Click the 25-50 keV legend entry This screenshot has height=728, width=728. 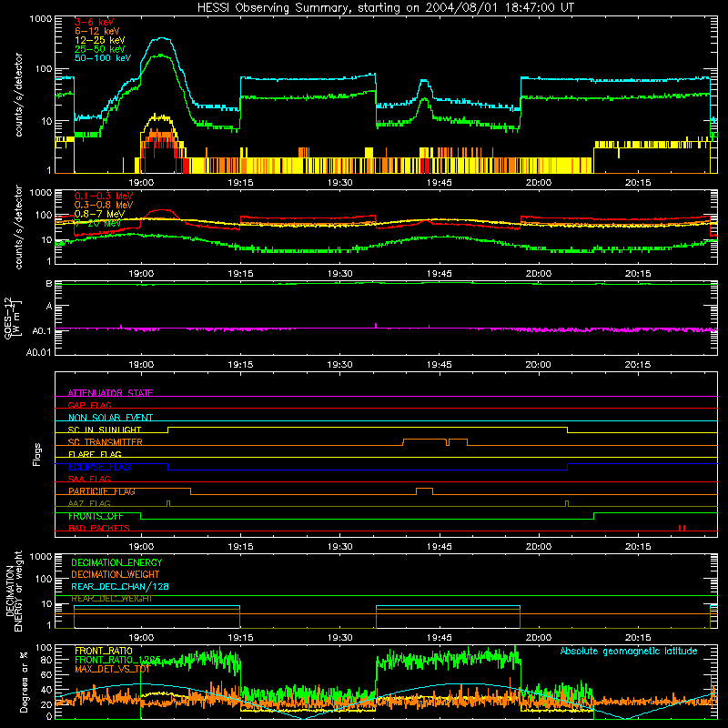click(x=99, y=49)
